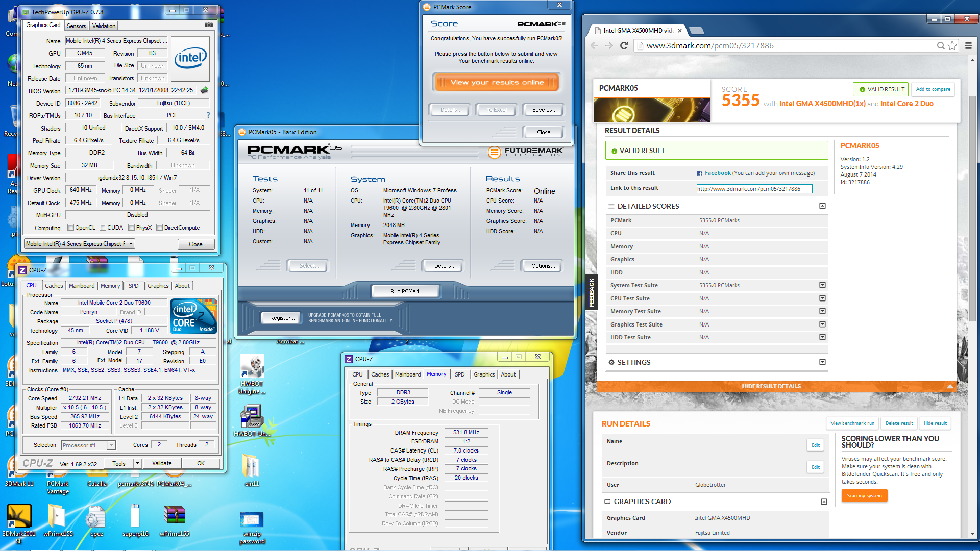This screenshot has width=980, height=551.
Task: Open HWBOT Unigine desktop shortcut
Action: [x=252, y=375]
